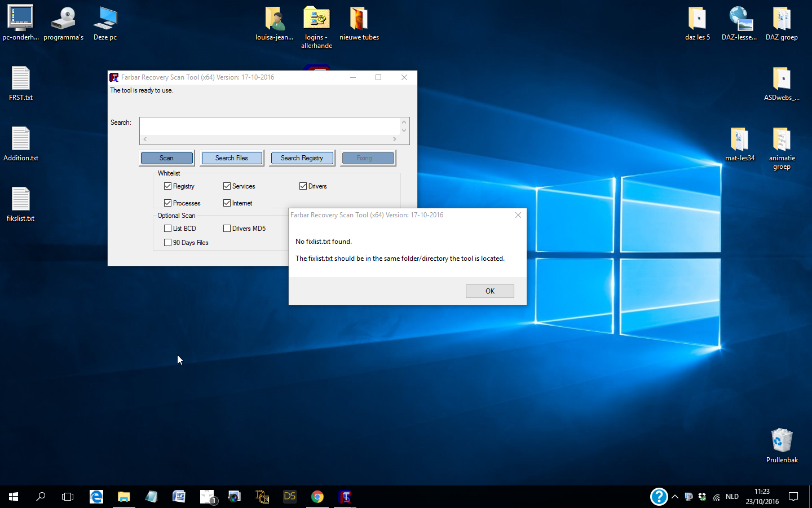Click the Search Registry button
The image size is (812, 508).
click(x=302, y=158)
